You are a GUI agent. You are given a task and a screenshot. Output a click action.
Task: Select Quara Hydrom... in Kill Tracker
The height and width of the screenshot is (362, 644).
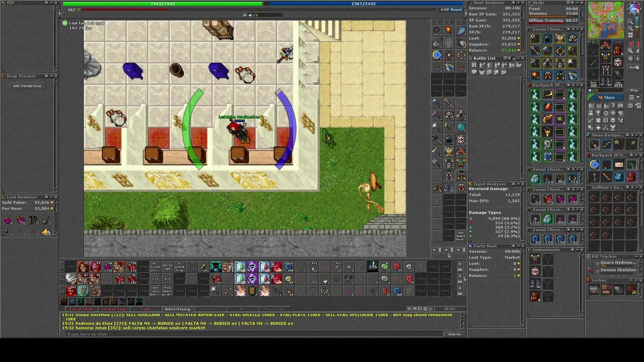click(x=618, y=262)
